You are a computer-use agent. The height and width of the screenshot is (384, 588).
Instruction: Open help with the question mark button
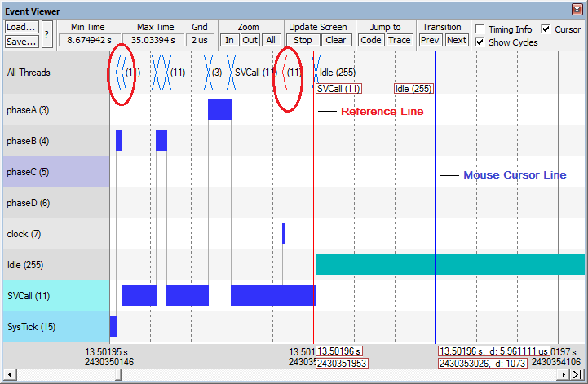coord(46,34)
